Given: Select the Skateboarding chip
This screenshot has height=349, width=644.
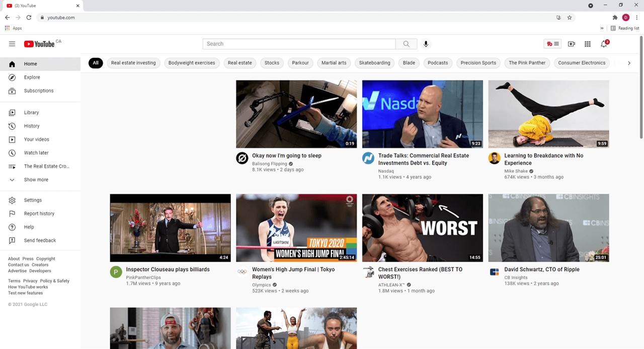Looking at the screenshot, I should click(375, 63).
